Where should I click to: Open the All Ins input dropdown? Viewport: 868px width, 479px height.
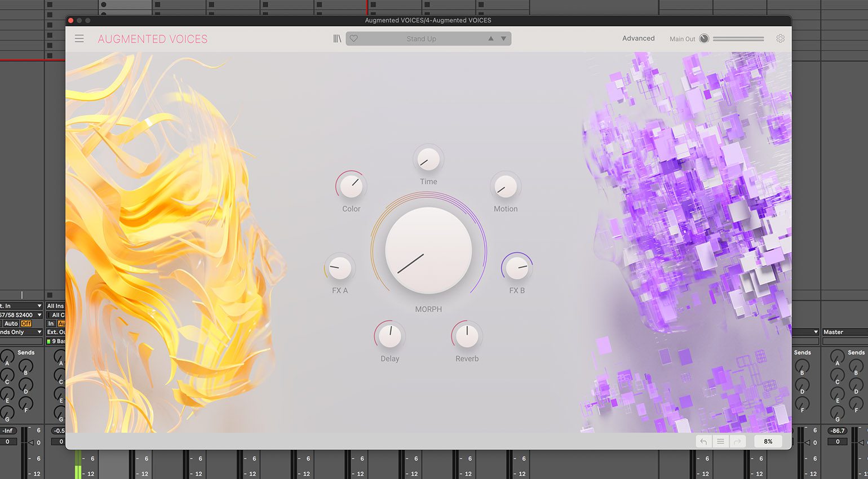(56, 306)
